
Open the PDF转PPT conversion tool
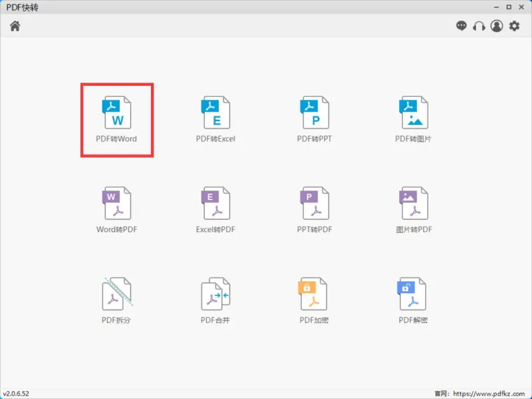(x=315, y=119)
